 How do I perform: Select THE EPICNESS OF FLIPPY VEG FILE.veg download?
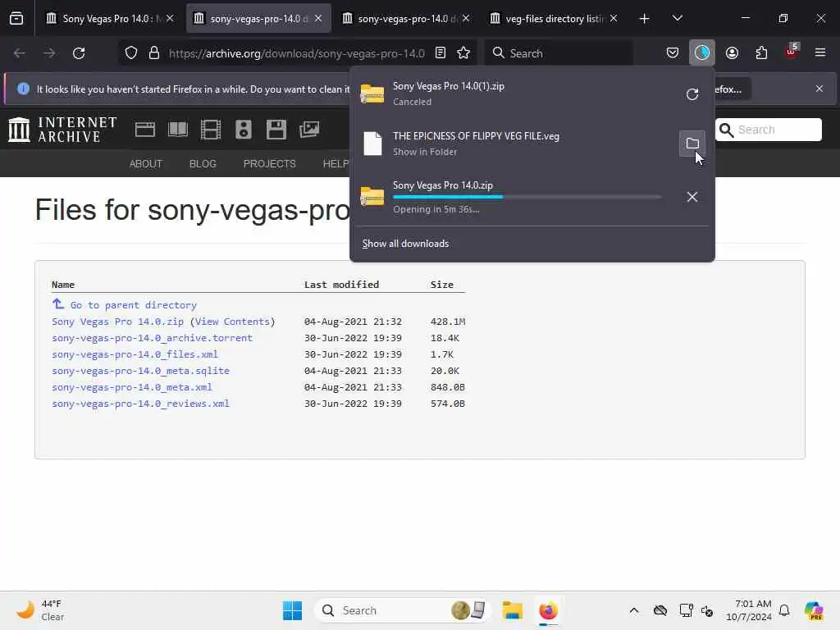(x=514, y=144)
